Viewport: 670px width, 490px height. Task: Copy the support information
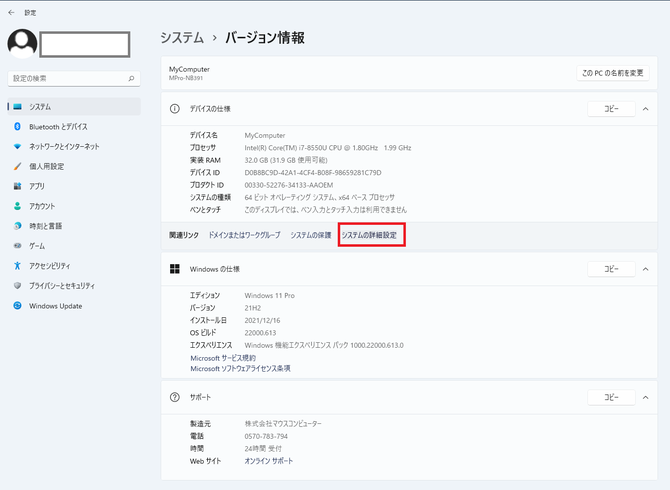point(611,397)
